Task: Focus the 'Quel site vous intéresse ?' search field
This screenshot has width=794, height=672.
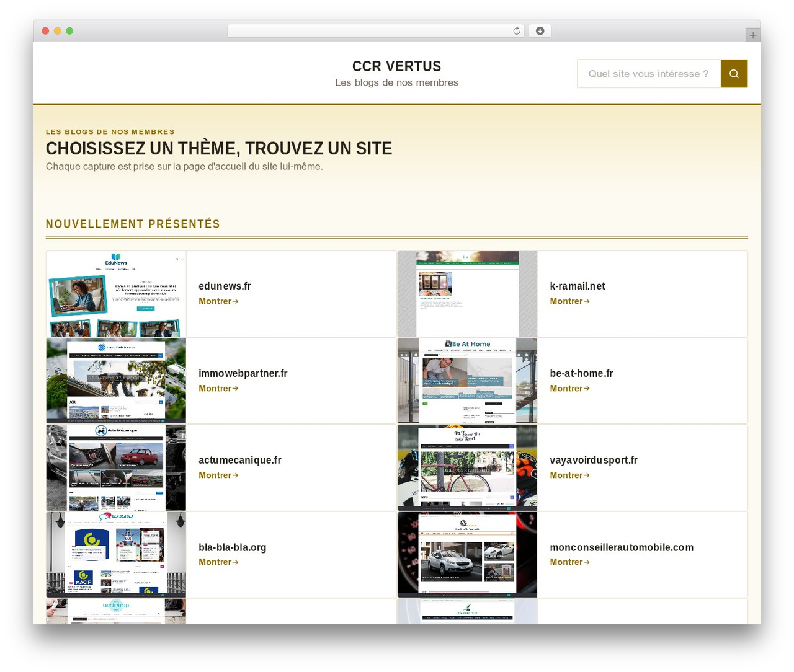Action: 649,74
